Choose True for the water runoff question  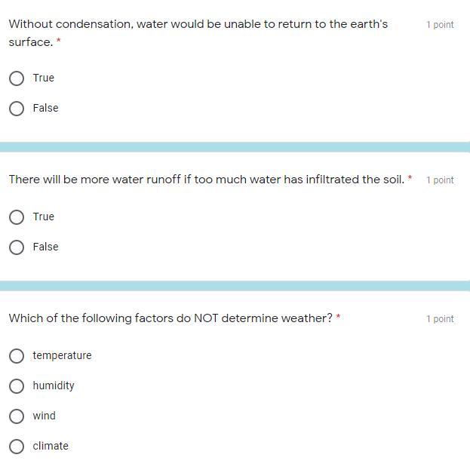(17, 217)
